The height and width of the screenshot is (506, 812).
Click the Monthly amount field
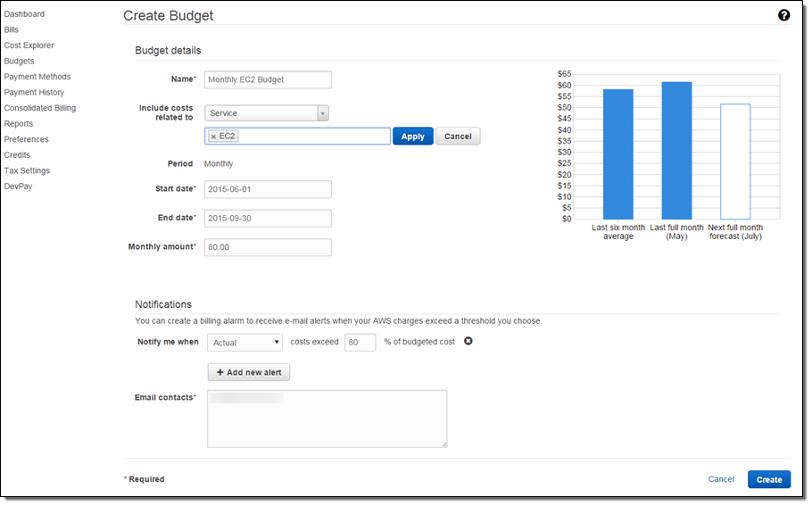click(x=268, y=247)
